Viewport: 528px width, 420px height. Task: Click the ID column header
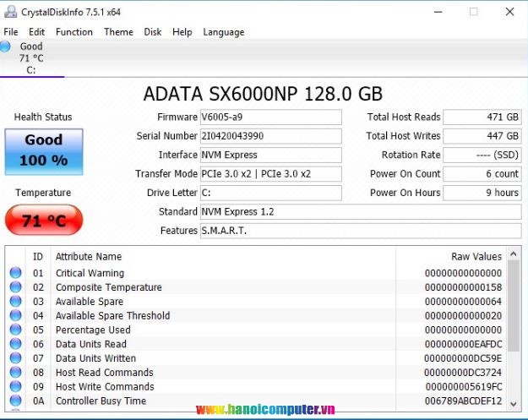pyautogui.click(x=38, y=256)
